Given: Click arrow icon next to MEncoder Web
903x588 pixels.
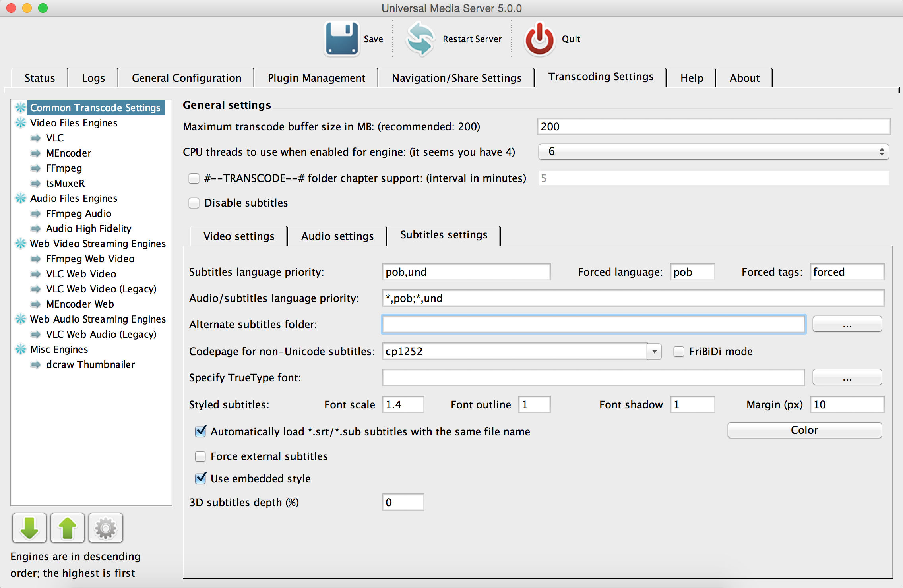Looking at the screenshot, I should (x=36, y=304).
